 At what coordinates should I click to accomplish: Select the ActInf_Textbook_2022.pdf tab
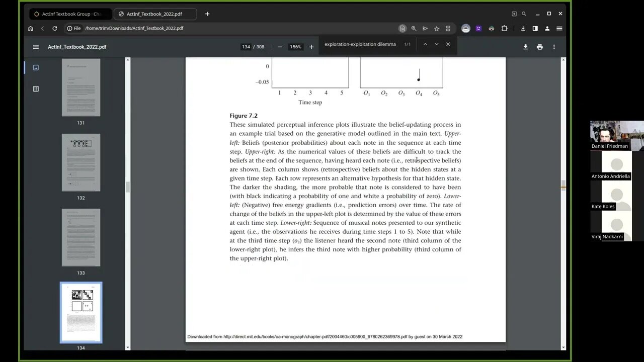tap(155, 14)
